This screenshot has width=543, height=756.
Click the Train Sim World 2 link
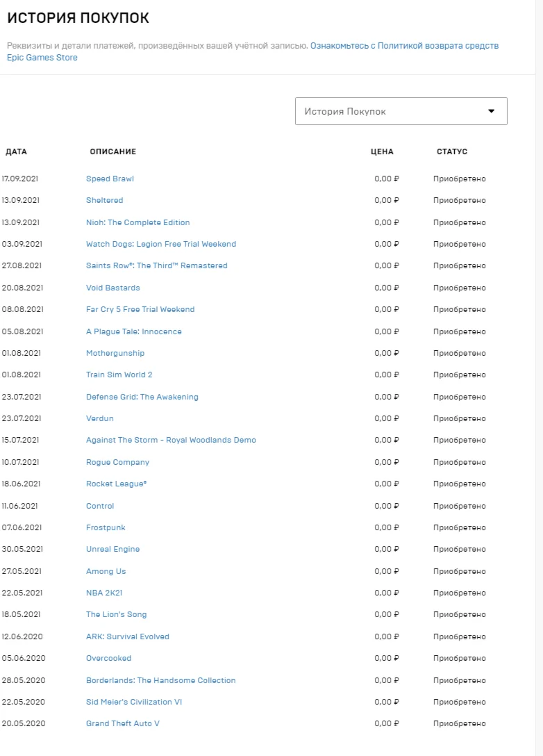119,375
